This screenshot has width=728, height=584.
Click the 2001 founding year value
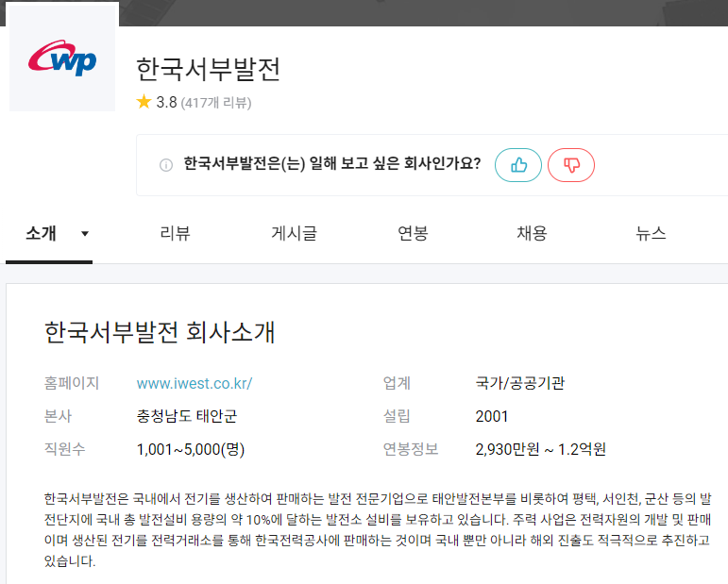(x=492, y=417)
